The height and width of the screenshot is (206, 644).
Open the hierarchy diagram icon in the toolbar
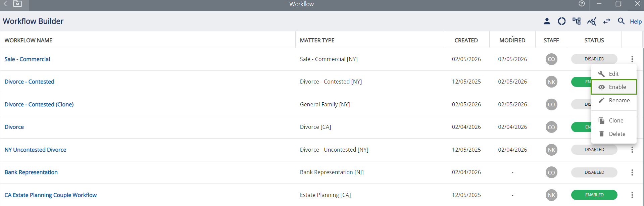click(x=577, y=21)
